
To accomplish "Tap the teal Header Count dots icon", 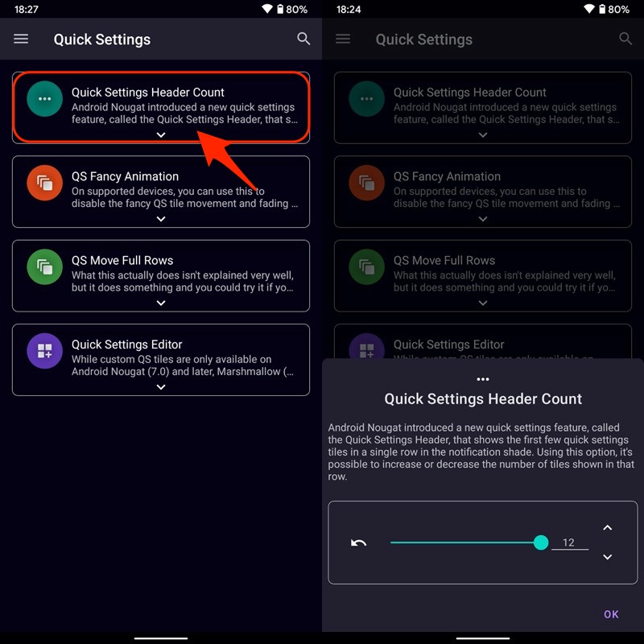I will (44, 98).
